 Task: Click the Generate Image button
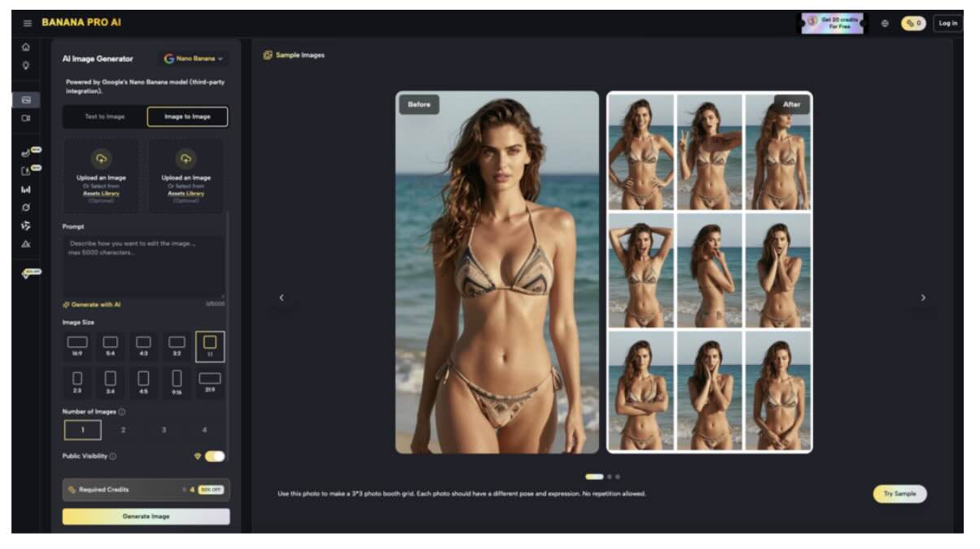click(146, 516)
